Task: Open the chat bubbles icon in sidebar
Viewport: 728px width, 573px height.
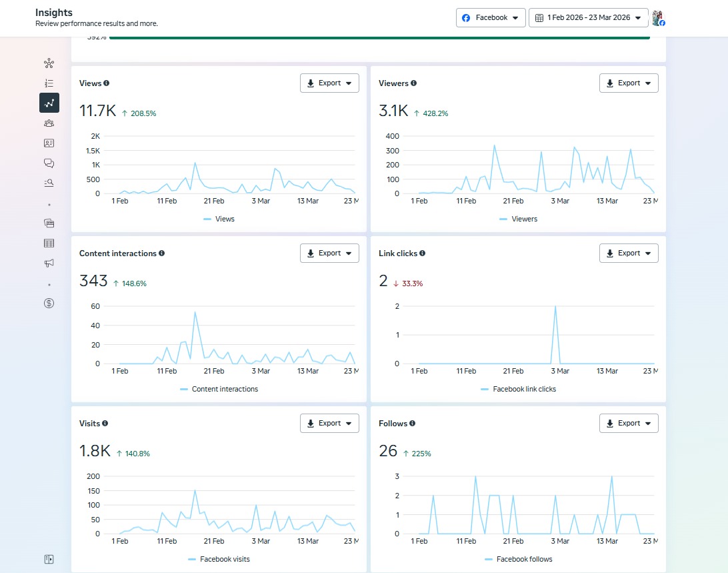Action: pos(49,163)
